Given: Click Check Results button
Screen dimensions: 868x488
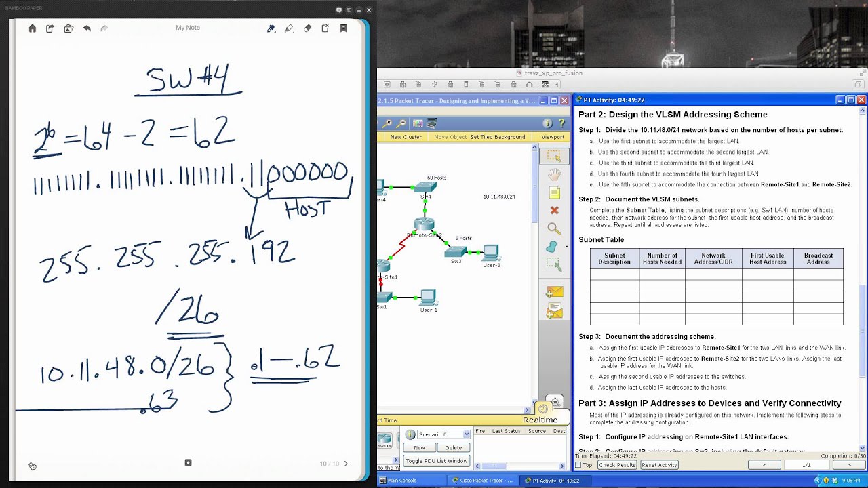Looking at the screenshot, I should [x=617, y=465].
